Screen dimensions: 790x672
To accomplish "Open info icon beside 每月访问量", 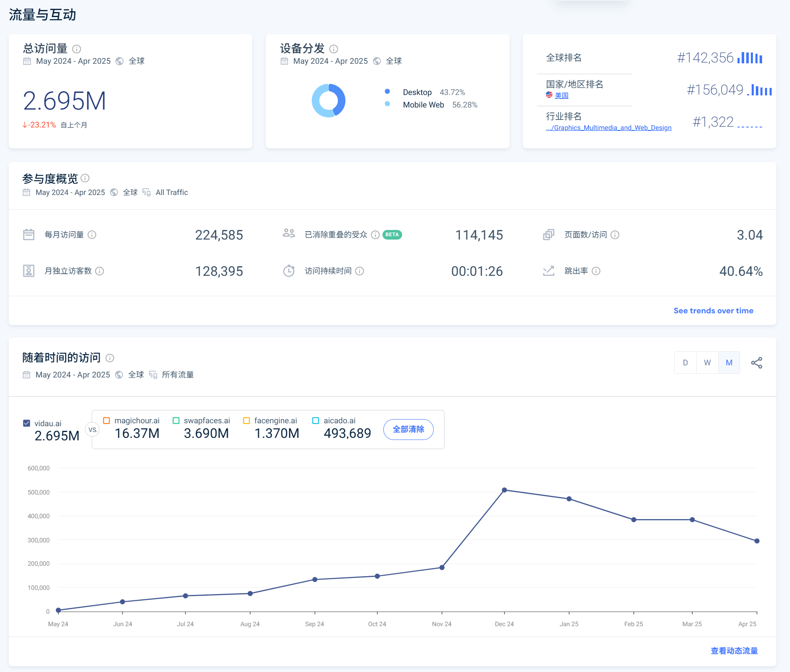I will tap(92, 235).
